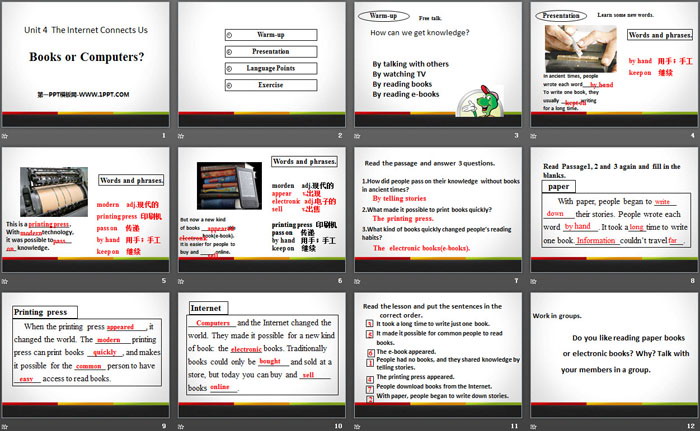Select slide 8 with the 'paper' fill-in blanks
The image size is (700, 431).
pos(614,210)
